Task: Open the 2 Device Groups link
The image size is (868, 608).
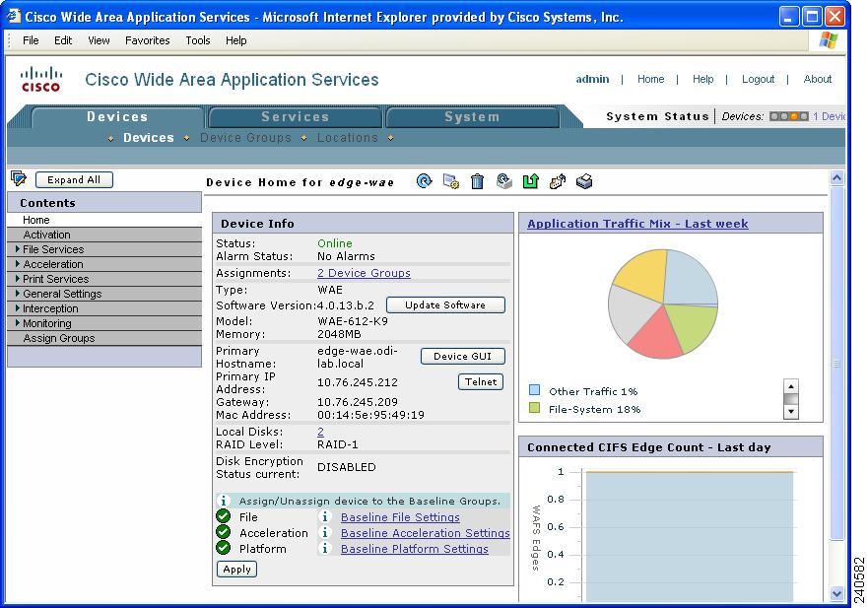Action: [364, 273]
